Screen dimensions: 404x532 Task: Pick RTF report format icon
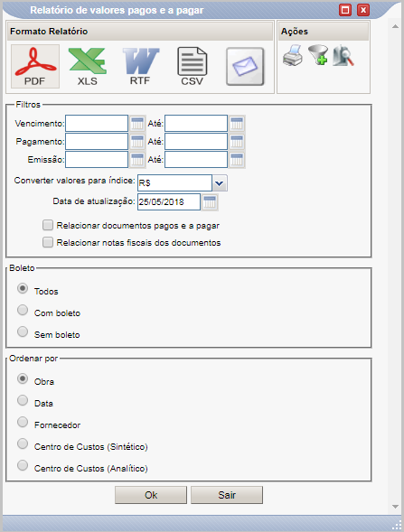140,67
